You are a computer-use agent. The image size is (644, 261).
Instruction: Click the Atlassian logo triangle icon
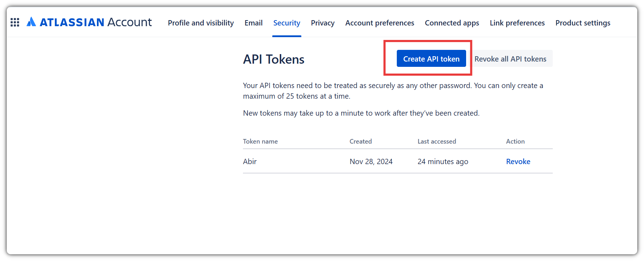(31, 22)
